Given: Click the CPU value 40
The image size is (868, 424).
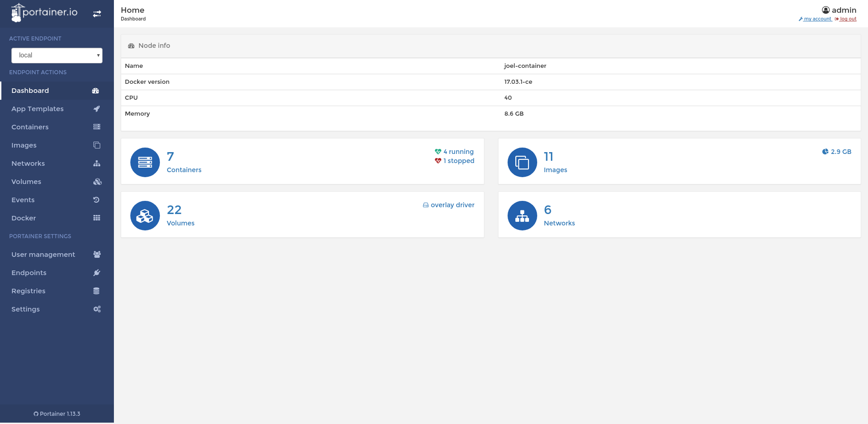Looking at the screenshot, I should click(508, 98).
